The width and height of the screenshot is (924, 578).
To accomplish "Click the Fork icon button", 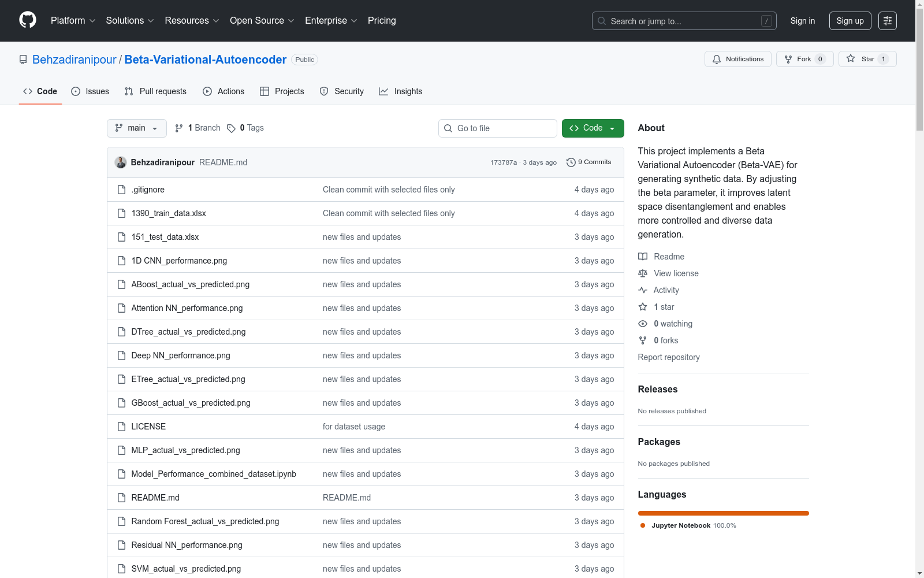I will coord(788,59).
